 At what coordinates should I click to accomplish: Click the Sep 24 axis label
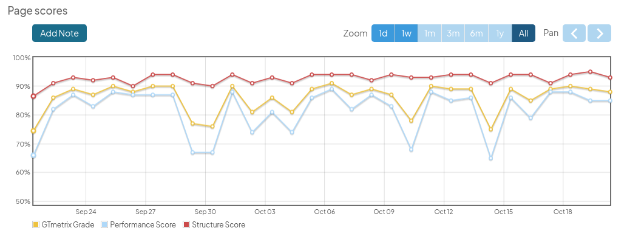86,212
